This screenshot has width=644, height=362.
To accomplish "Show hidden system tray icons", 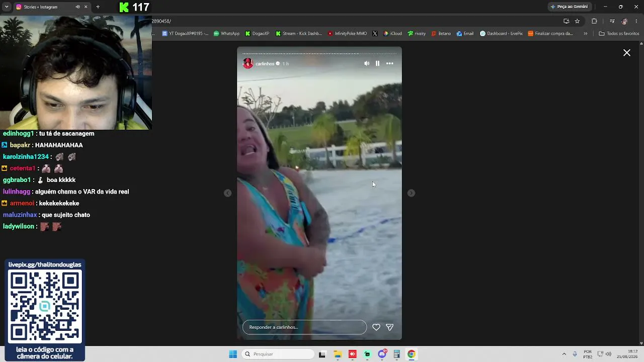I will 564,354.
